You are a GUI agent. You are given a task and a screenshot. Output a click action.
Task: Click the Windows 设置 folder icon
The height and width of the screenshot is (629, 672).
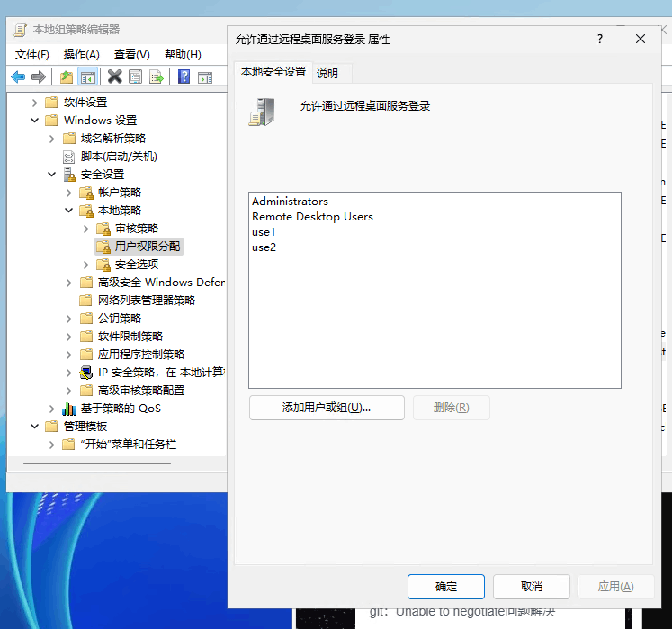pos(51,120)
